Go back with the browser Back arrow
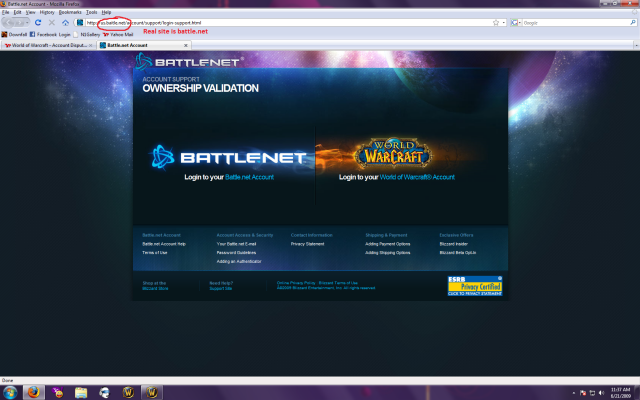 (8, 22)
